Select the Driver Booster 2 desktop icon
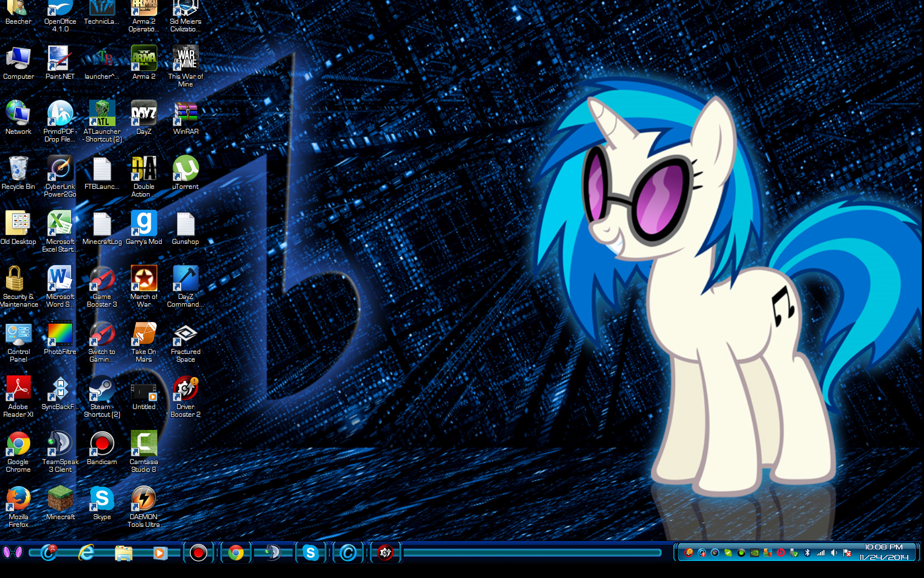Screen dimensions: 924x578 [185, 396]
